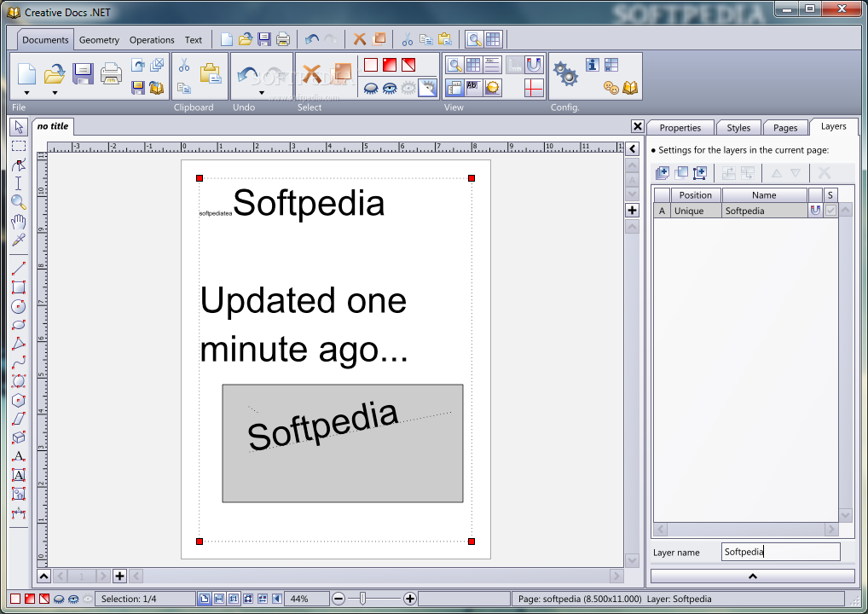Toggle the magnet snap icon in View group
The width and height of the screenshot is (868, 614).
pos(534,66)
